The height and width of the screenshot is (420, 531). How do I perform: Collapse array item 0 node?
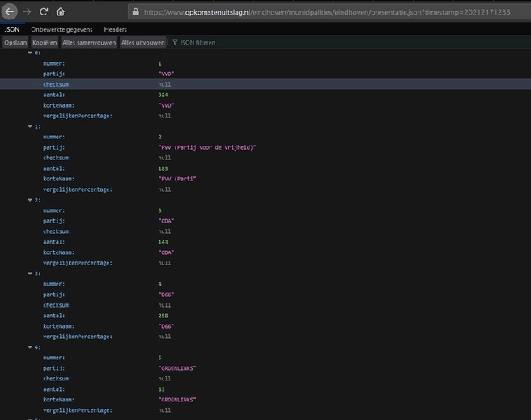(x=30, y=53)
